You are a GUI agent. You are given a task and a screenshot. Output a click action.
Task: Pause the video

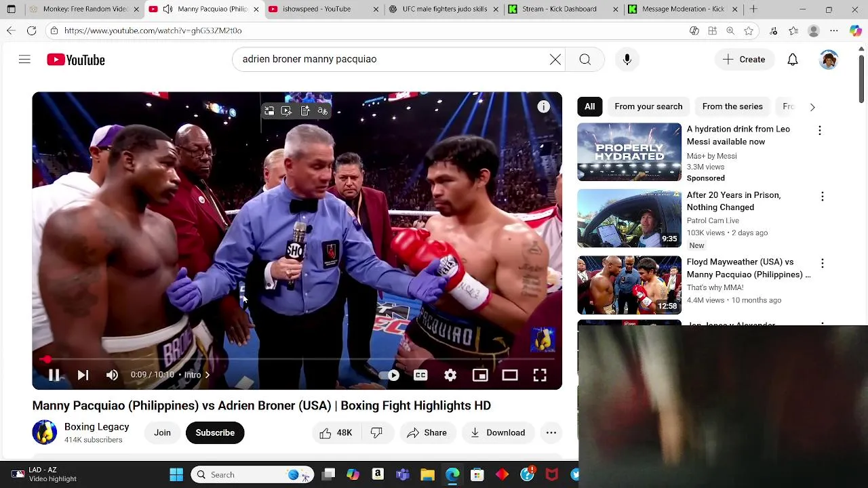(x=54, y=375)
